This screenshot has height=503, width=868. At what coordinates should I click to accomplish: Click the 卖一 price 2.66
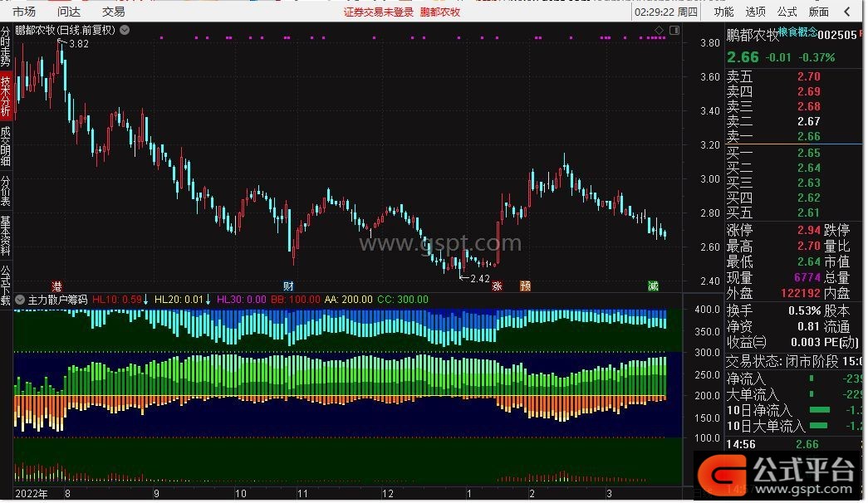[x=809, y=136]
